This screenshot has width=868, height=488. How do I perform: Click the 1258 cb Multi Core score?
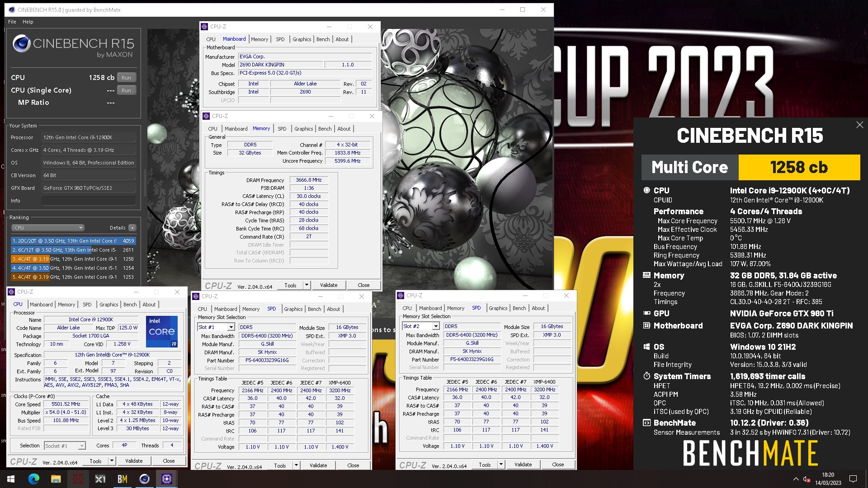(799, 167)
